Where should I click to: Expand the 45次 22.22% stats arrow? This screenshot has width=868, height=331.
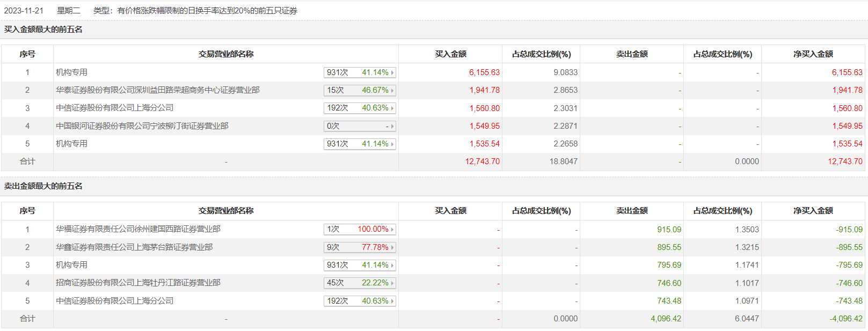coord(392,283)
